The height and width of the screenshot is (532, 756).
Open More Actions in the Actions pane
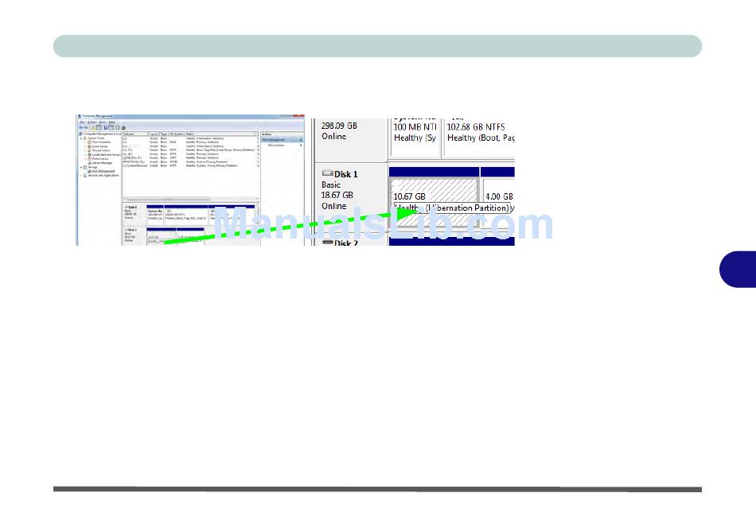[277, 145]
